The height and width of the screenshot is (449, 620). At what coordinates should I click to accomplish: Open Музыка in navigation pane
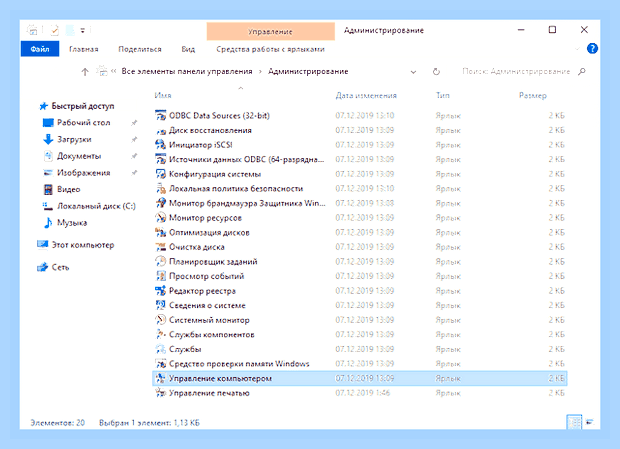72,223
